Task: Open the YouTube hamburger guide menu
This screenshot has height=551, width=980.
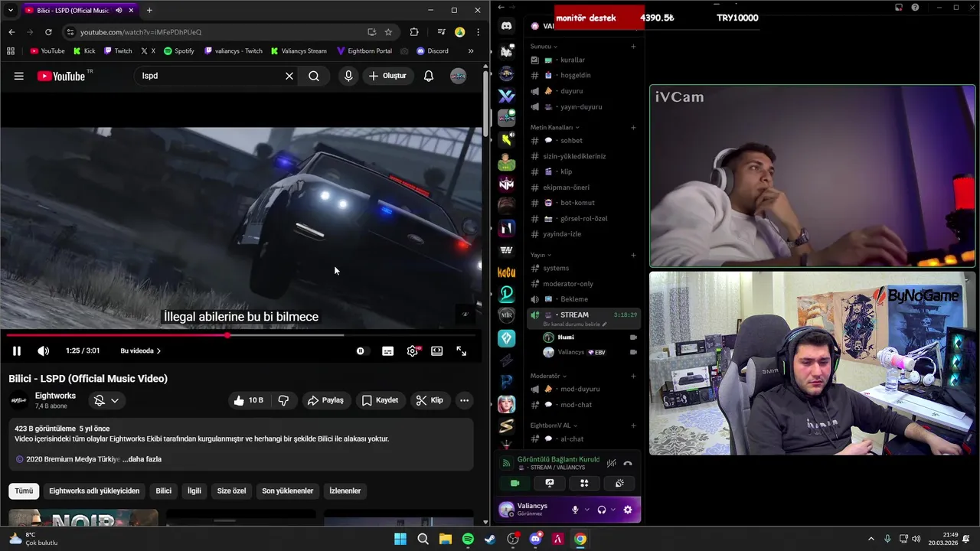Action: point(19,76)
